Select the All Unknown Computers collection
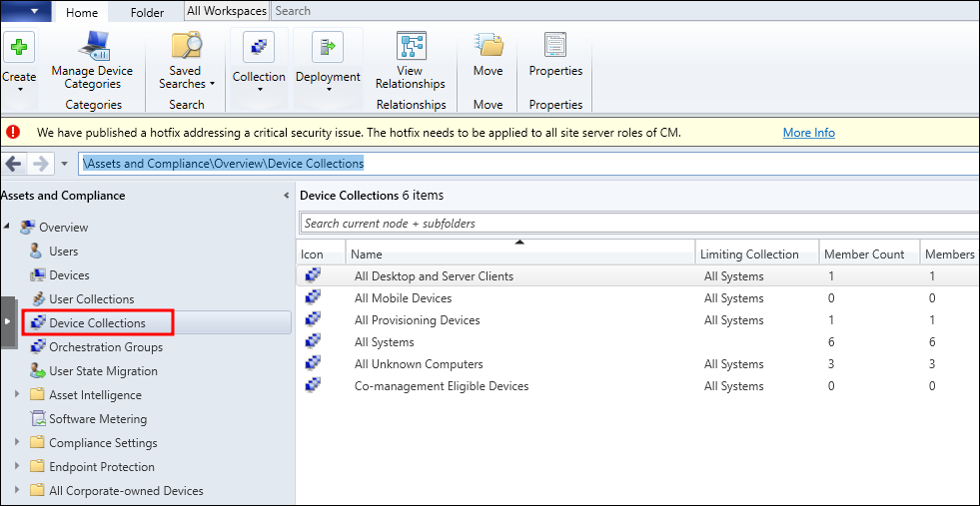This screenshot has height=506, width=980. (x=419, y=364)
